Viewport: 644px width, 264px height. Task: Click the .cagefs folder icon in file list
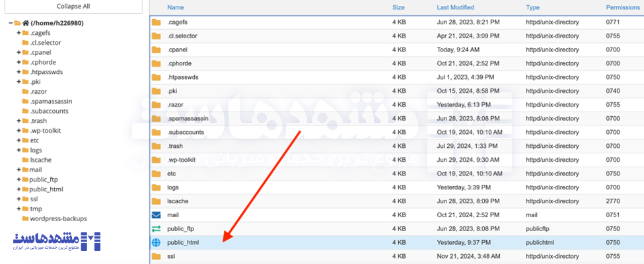157,22
